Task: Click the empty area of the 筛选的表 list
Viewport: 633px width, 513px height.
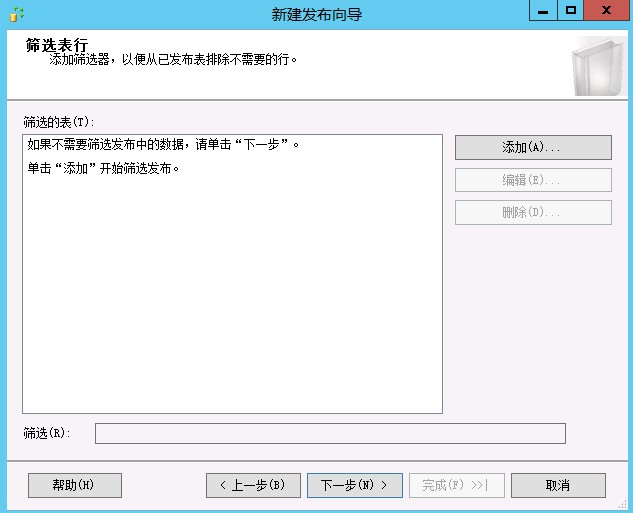Action: point(232,300)
